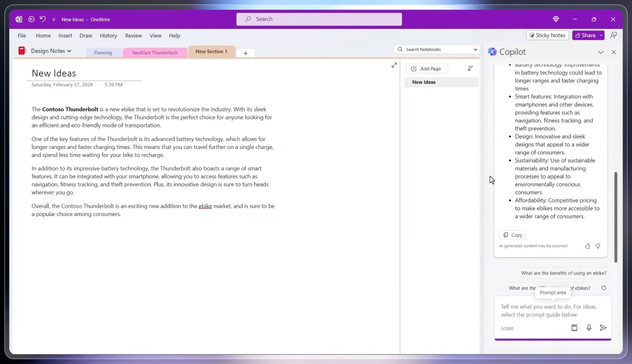
Task: Click the red Design Notes notebook icon
Action: click(22, 51)
